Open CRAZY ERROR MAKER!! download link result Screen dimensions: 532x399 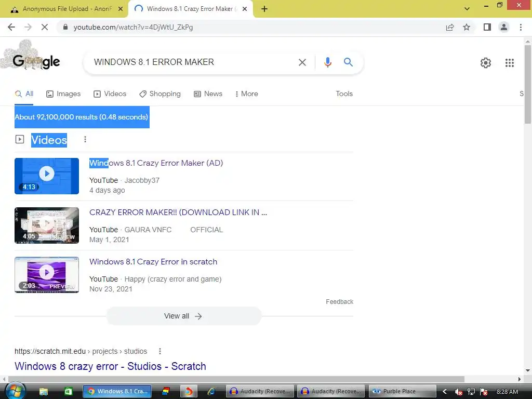pyautogui.click(x=178, y=212)
